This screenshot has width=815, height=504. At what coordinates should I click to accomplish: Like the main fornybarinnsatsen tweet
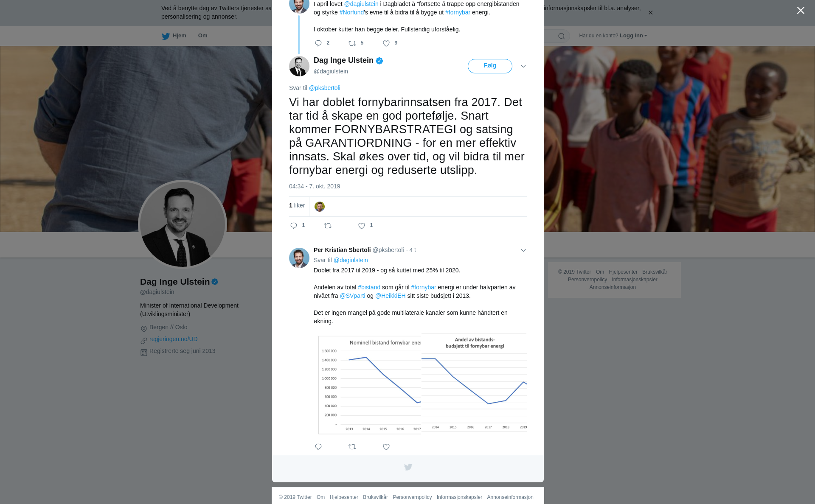tap(362, 226)
